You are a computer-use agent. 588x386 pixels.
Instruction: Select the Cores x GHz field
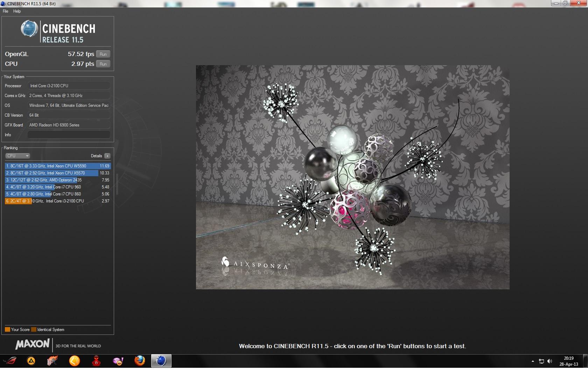[69, 96]
